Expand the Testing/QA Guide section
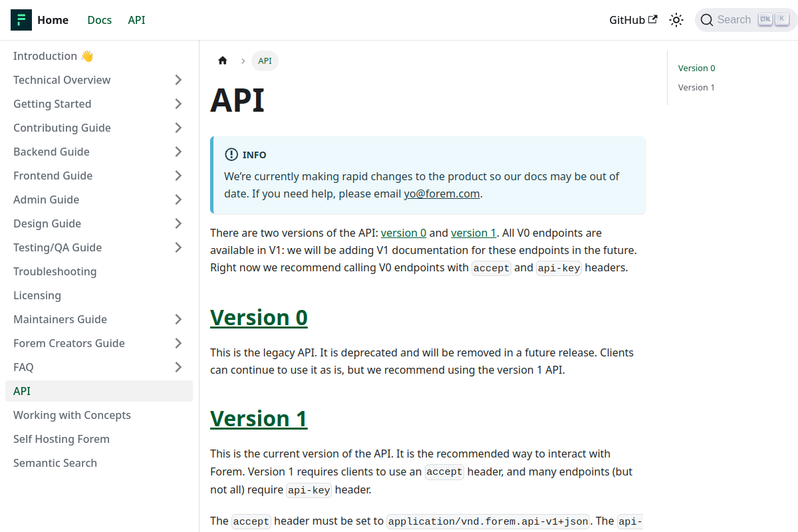The image size is (798, 532). 178,247
